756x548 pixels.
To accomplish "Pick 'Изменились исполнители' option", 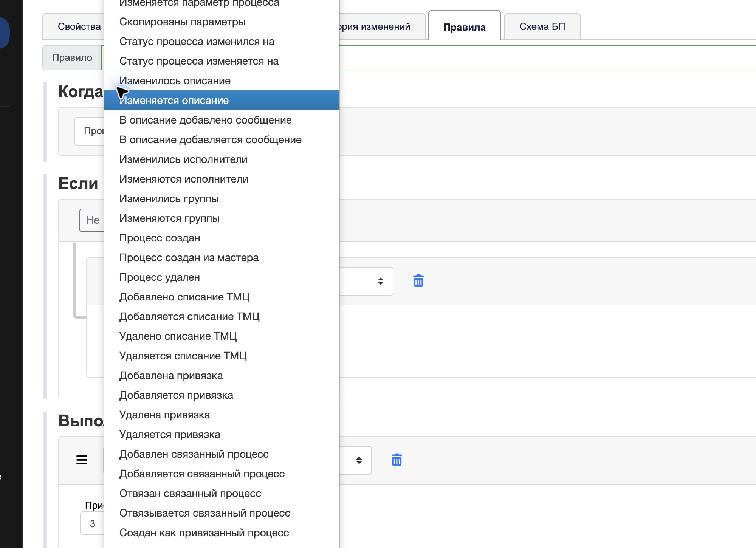I will tap(222, 159).
